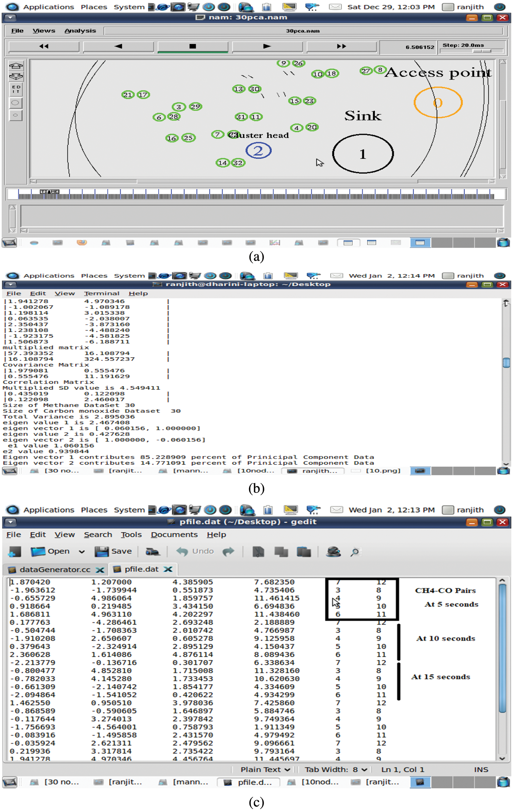
Task: Open Find via magnifier icon in gedit
Action: pos(355,552)
